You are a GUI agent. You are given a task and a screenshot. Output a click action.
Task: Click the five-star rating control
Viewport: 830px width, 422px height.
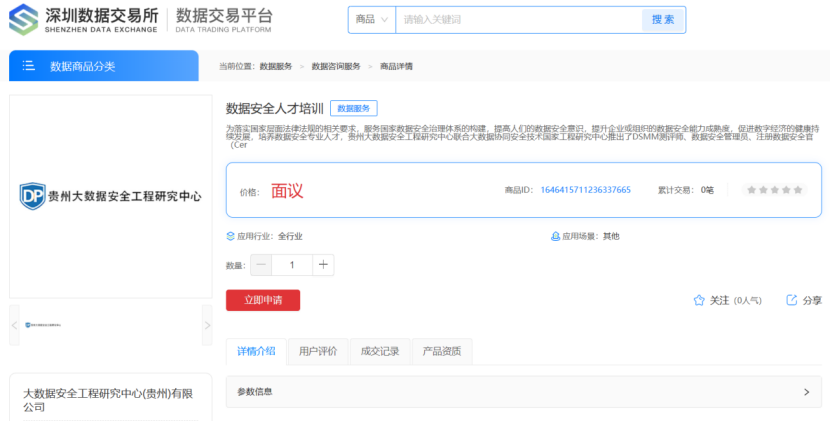pyautogui.click(x=774, y=190)
